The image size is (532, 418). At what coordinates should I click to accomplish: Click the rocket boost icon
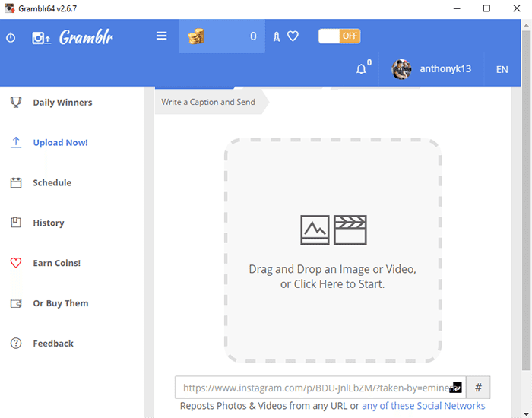point(277,36)
